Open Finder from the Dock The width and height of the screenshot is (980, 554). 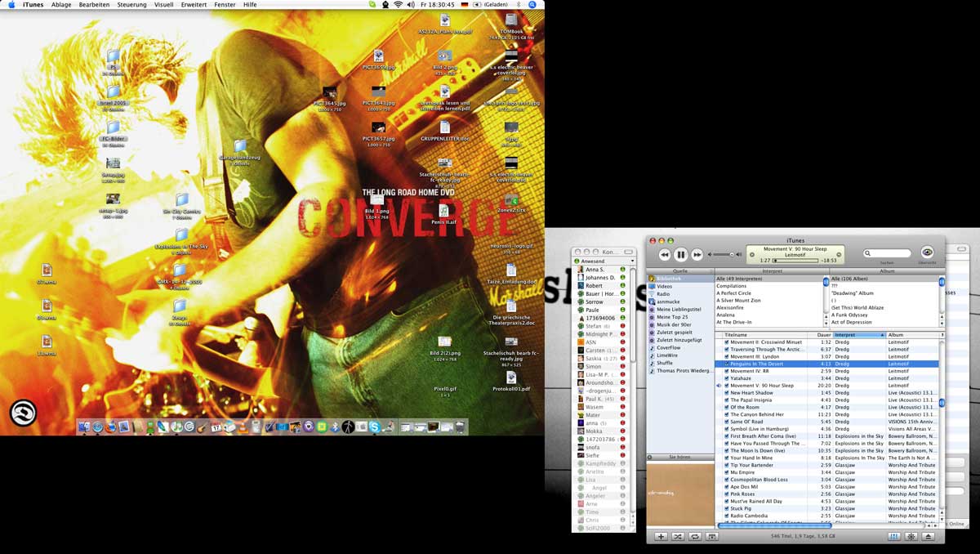[83, 427]
